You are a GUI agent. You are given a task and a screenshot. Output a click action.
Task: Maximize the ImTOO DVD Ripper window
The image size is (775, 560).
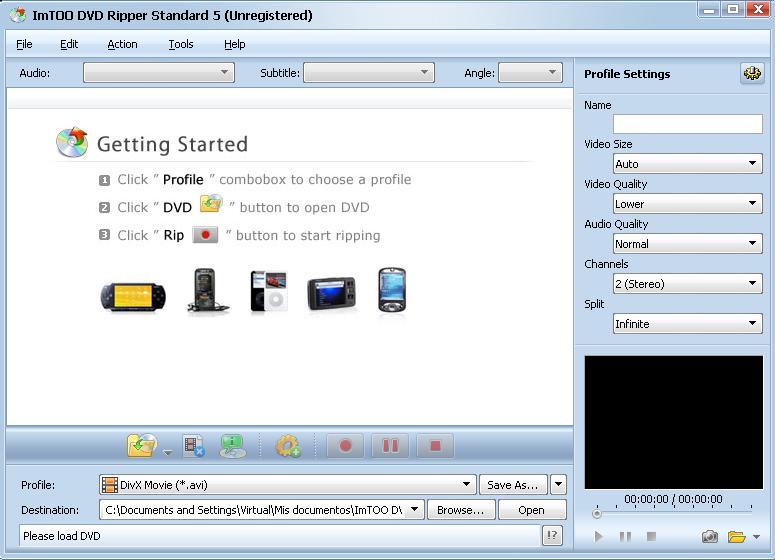click(733, 9)
